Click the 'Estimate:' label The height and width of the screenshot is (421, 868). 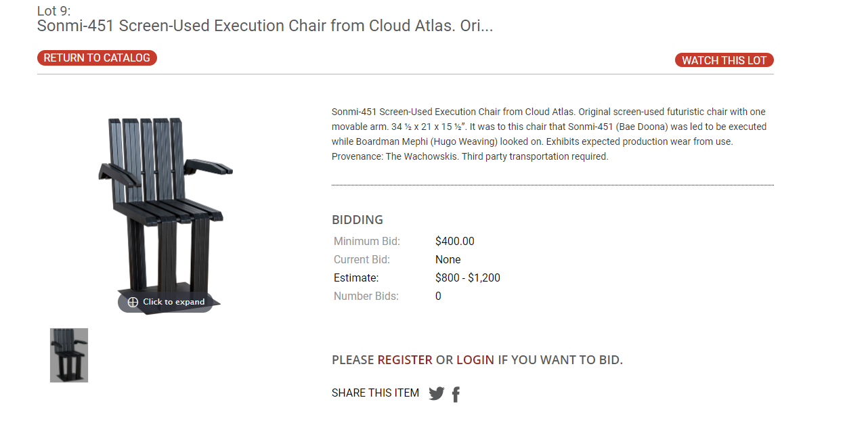356,278
